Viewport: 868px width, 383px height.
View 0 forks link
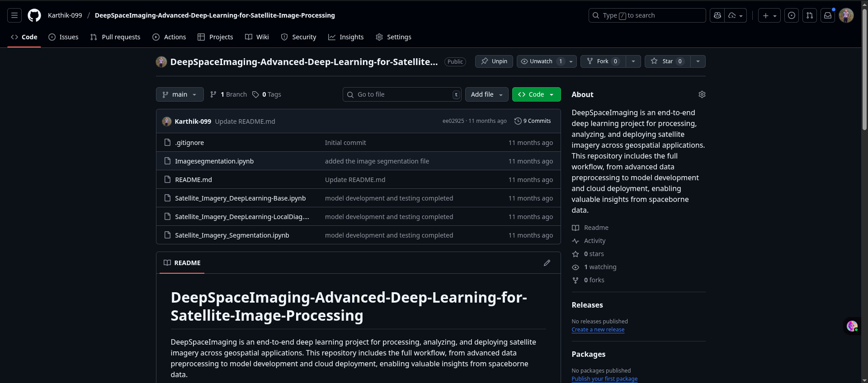click(588, 280)
